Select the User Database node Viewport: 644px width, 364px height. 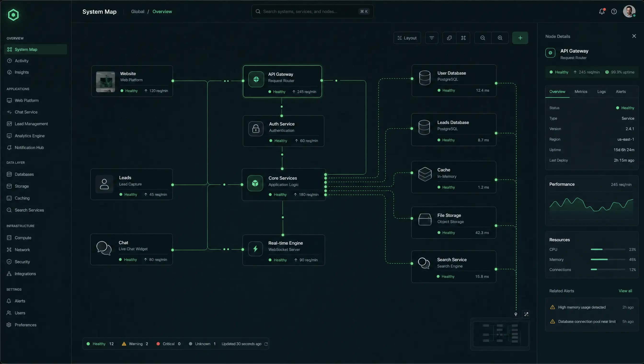click(x=454, y=81)
